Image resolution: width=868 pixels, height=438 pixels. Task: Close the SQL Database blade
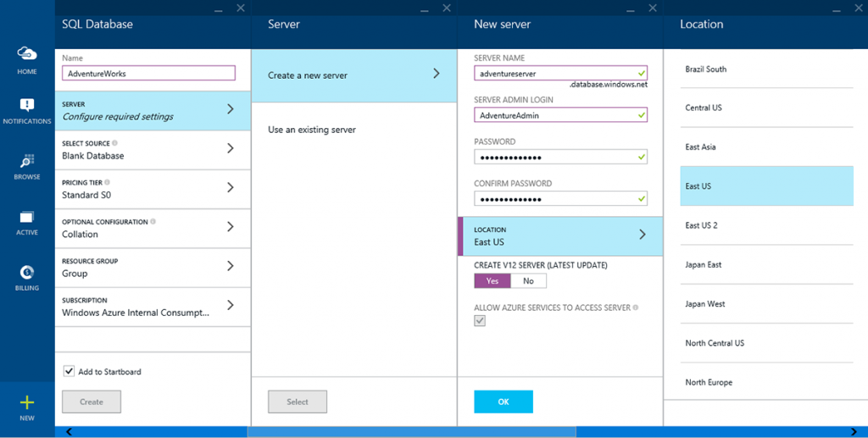click(x=240, y=8)
